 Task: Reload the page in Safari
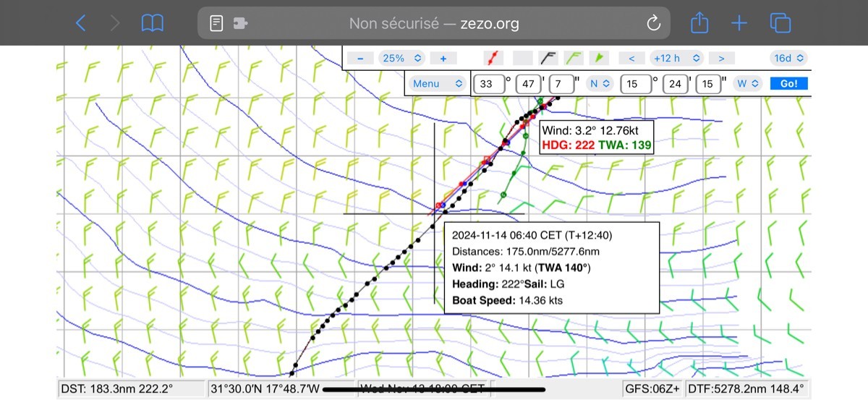point(653,23)
